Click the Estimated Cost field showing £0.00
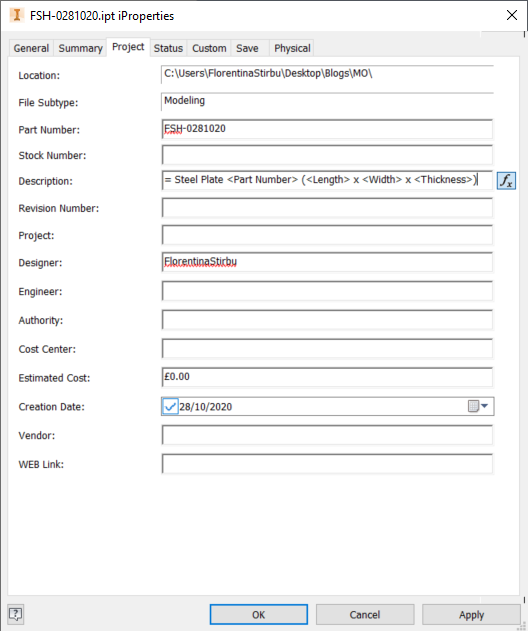This screenshot has width=528, height=631. coord(327,377)
